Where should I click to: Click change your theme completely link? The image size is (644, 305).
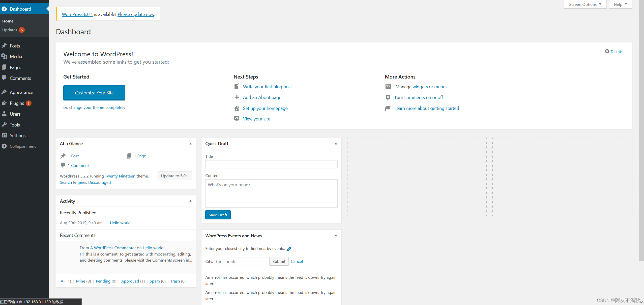(x=97, y=107)
